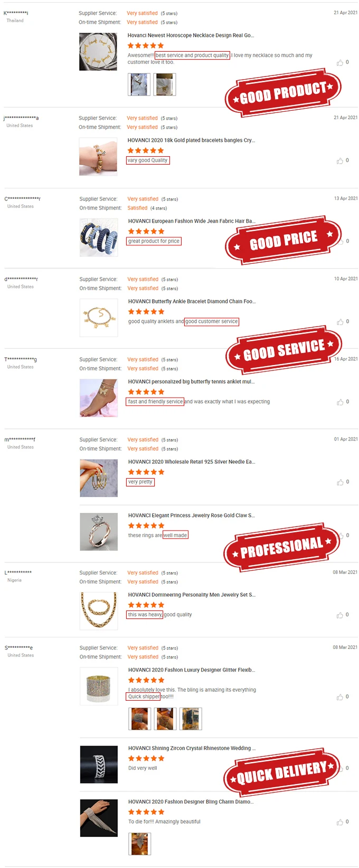
Task: View photo attached to Bling Charm review
Action: click(140, 844)
